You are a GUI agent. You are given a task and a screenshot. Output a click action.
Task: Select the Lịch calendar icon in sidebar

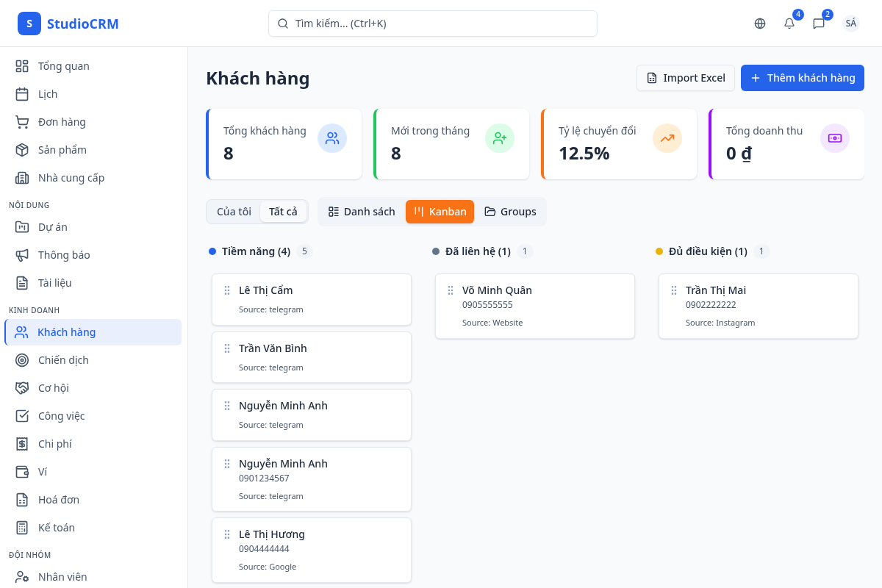pos(21,93)
